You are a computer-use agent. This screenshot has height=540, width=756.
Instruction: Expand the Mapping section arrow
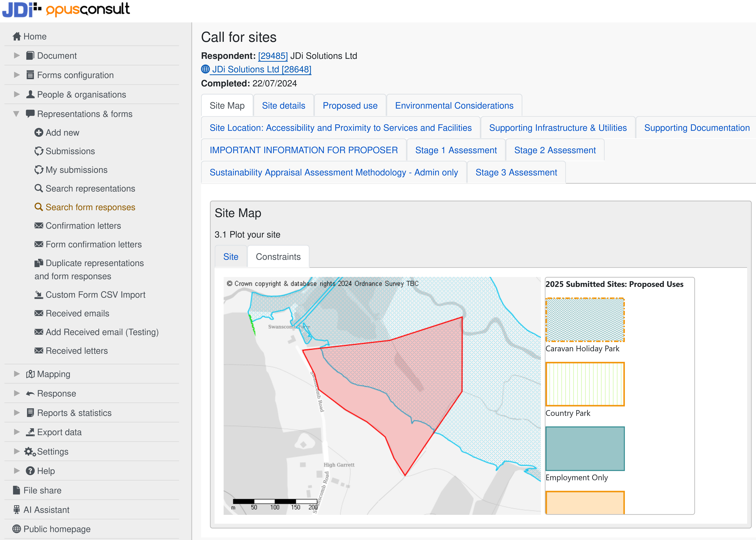[17, 374]
